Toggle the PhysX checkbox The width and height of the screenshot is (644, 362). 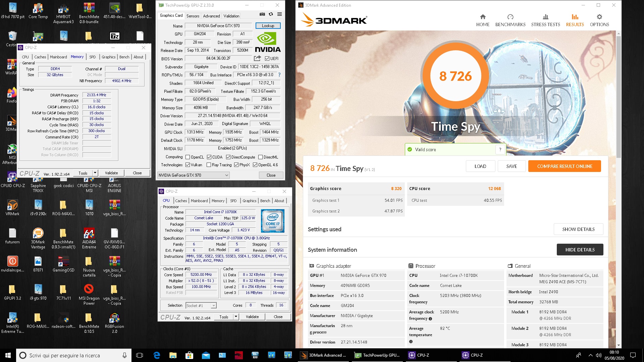click(236, 165)
